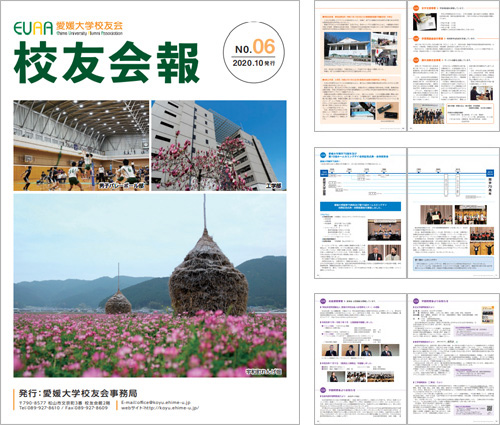500x425 pixels.
Task: Click the row of four portrait photos
Action: [x=360, y=350]
